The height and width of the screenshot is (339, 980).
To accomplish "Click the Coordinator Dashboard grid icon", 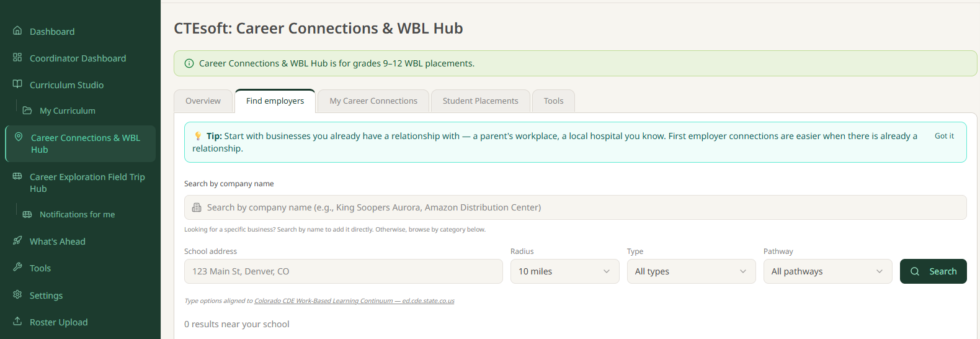I will (17, 57).
